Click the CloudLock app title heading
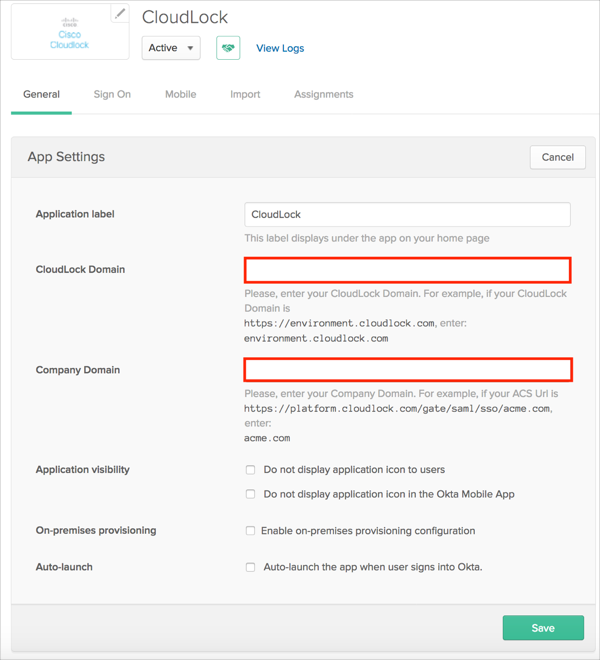Image resolution: width=600 pixels, height=660 pixels. click(x=185, y=17)
